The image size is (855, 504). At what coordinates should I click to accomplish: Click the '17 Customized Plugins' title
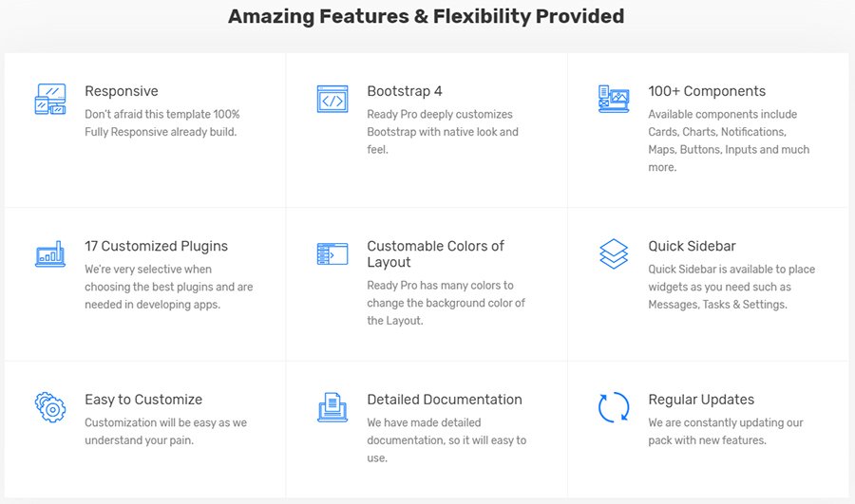pyautogui.click(x=156, y=246)
